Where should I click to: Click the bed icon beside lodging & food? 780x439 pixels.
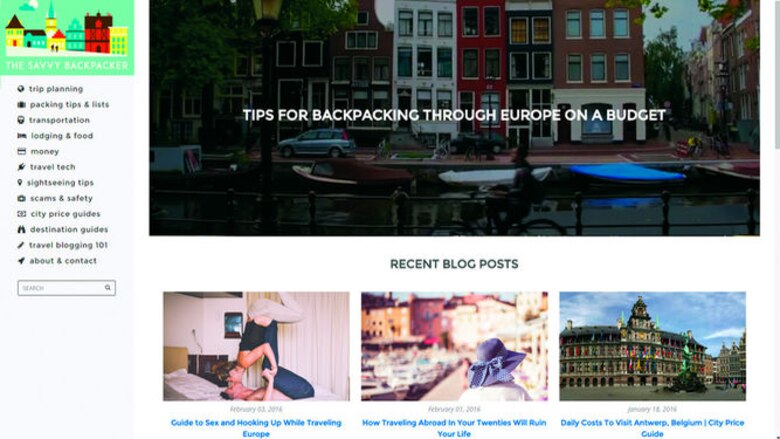(x=21, y=135)
